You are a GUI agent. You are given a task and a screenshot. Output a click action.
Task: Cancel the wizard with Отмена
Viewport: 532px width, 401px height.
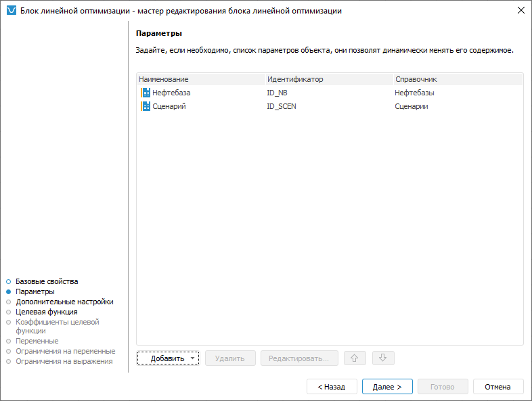pyautogui.click(x=497, y=387)
